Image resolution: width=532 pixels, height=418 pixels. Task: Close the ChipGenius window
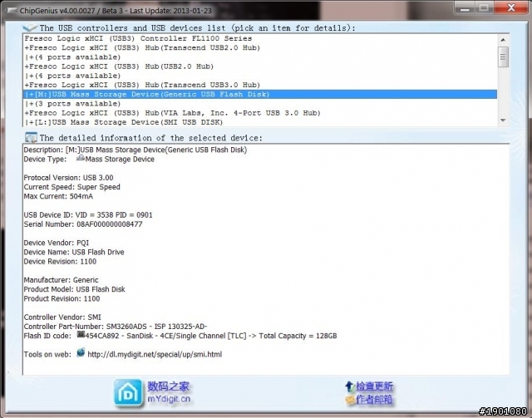click(511, 7)
